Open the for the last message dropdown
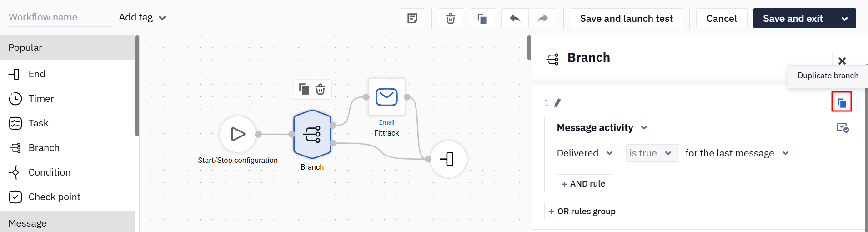The width and height of the screenshot is (868, 232). point(737,153)
